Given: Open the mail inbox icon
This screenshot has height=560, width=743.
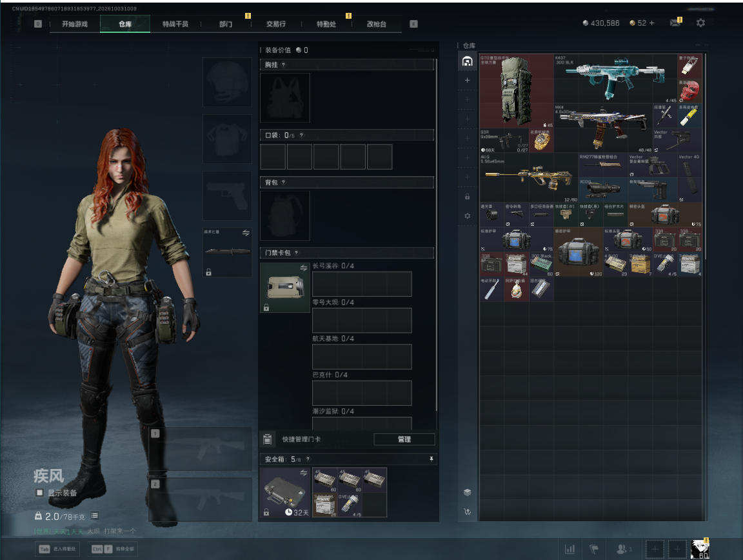Looking at the screenshot, I should (675, 23).
